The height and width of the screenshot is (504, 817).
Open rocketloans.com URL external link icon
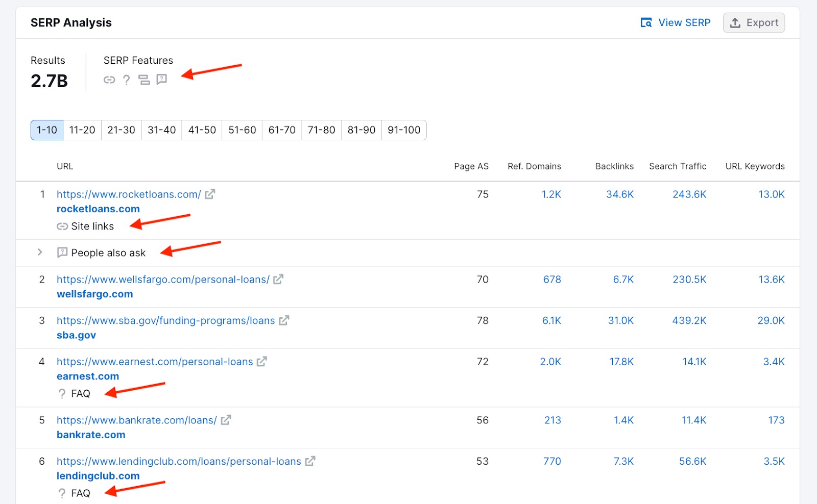(x=210, y=194)
